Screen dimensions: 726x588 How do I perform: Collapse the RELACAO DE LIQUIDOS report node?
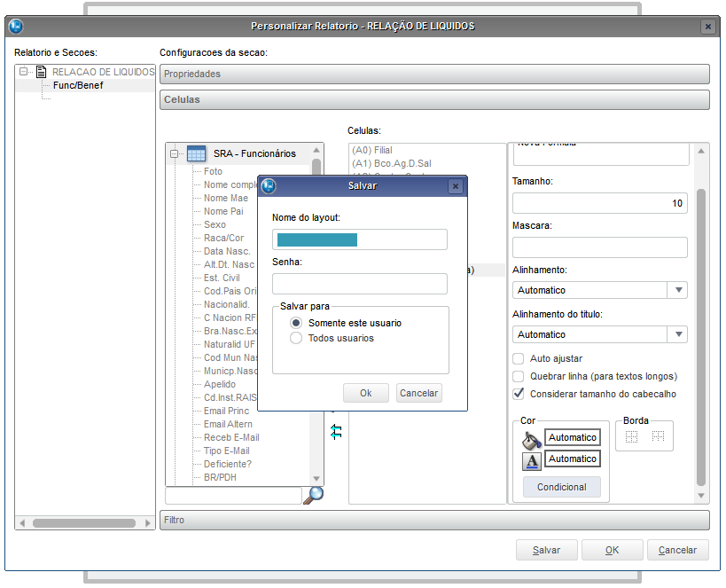click(x=23, y=72)
